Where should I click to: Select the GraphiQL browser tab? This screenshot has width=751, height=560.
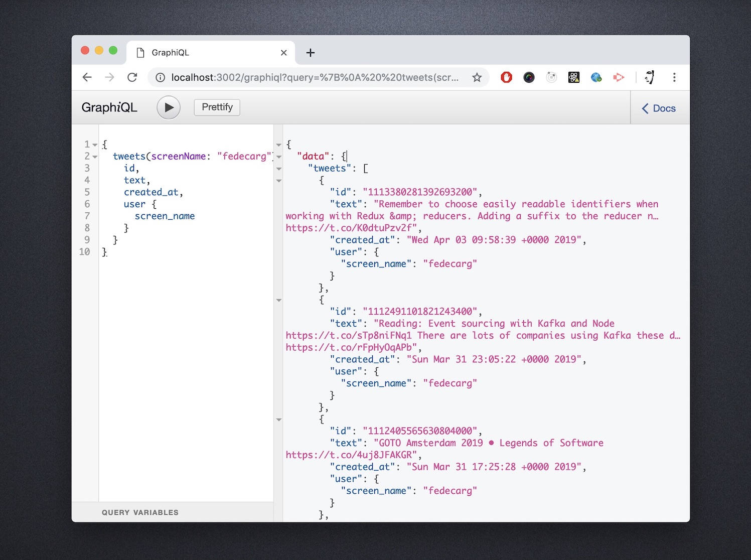coord(211,53)
